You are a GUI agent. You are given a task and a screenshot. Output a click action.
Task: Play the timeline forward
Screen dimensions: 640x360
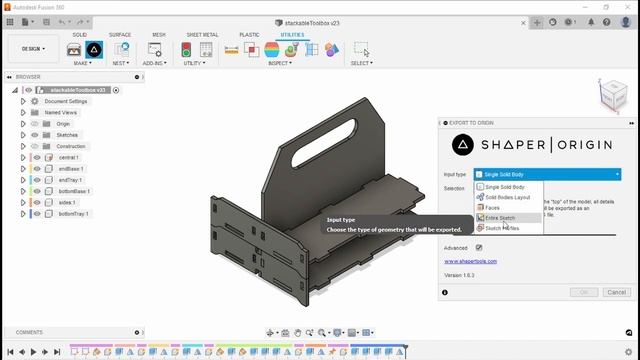pyautogui.click(x=33, y=351)
